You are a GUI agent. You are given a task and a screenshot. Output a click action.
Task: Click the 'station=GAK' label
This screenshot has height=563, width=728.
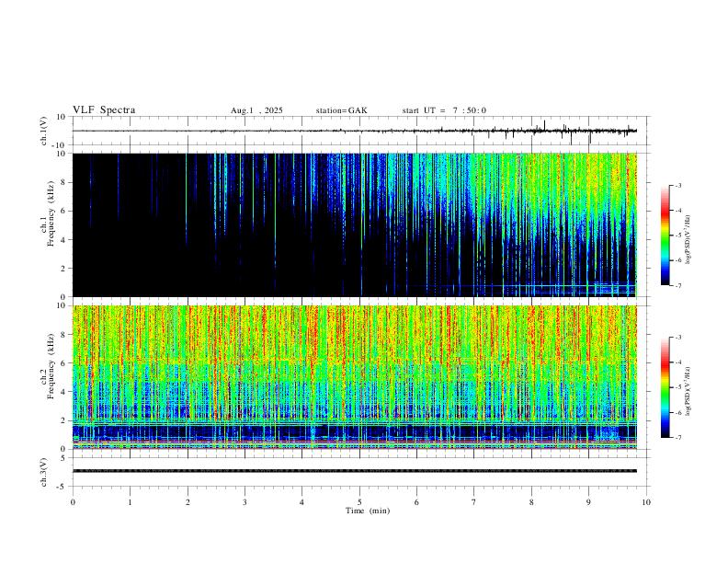click(341, 110)
